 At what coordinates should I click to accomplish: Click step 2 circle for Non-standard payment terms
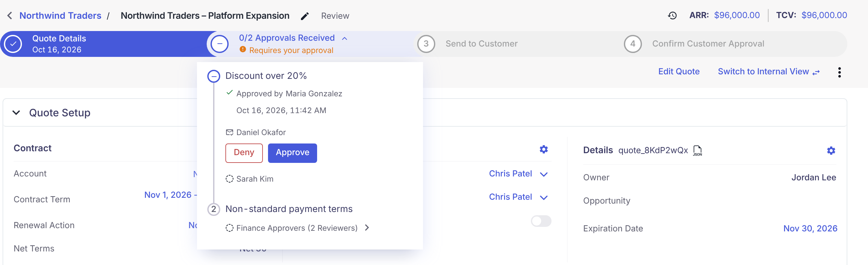pos(214,209)
